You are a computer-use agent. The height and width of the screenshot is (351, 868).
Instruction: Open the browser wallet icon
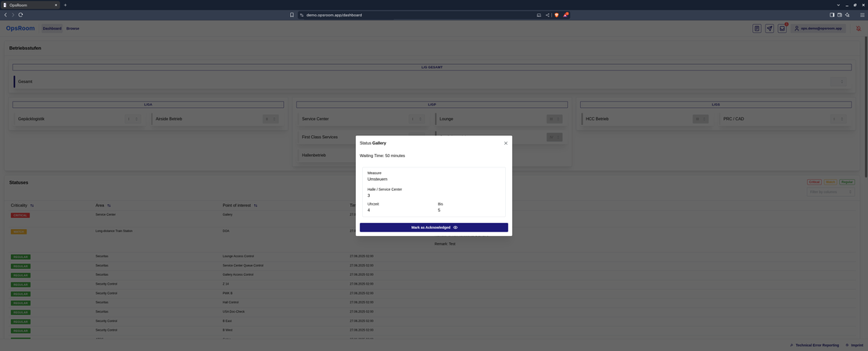pos(840,15)
